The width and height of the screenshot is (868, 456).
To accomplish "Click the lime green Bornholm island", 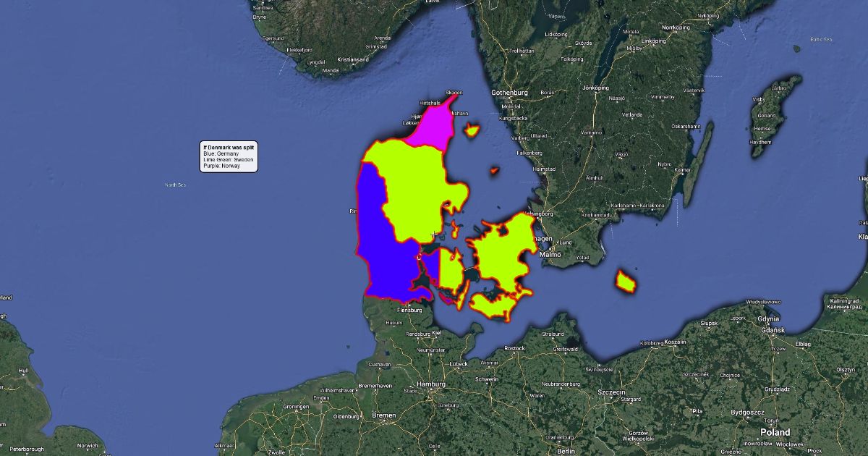I will (x=624, y=282).
